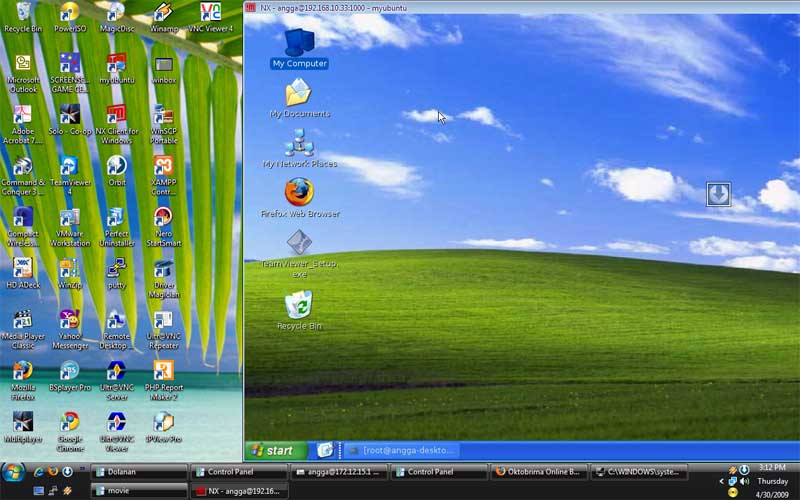The width and height of the screenshot is (800, 500).
Task: Open My Documents in remote desktop
Action: (299, 98)
